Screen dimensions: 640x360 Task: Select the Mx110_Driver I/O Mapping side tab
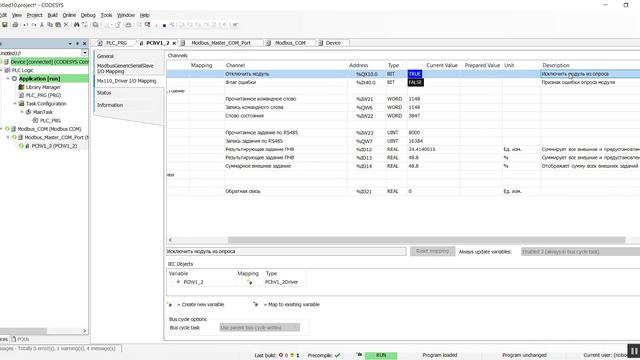[127, 81]
